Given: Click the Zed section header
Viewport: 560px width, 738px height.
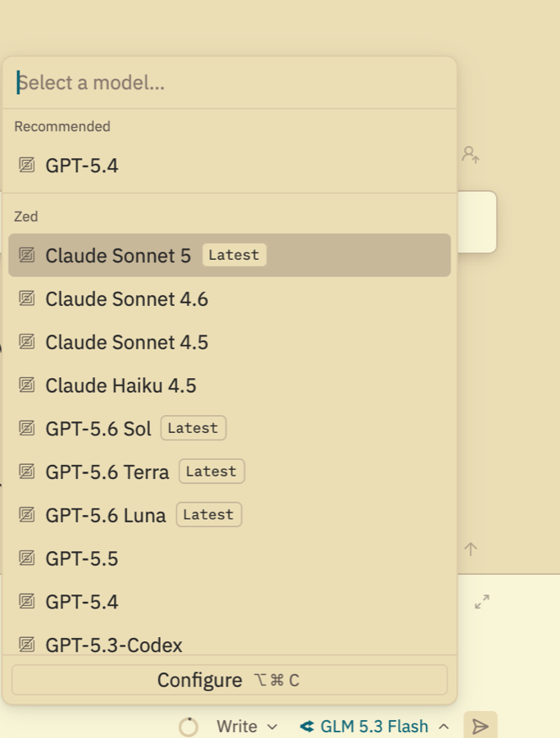Looking at the screenshot, I should click(26, 216).
